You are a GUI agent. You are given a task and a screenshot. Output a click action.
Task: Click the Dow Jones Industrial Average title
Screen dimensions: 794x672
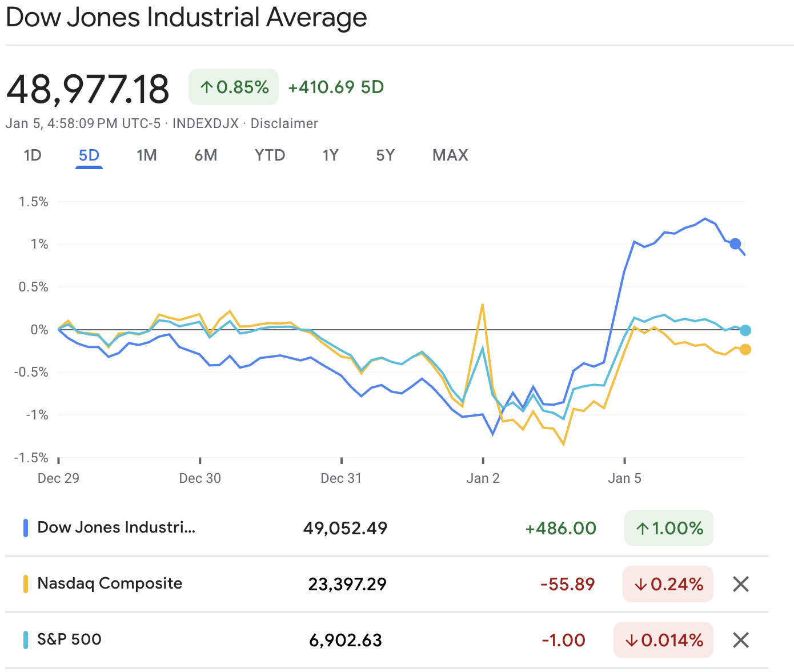186,18
